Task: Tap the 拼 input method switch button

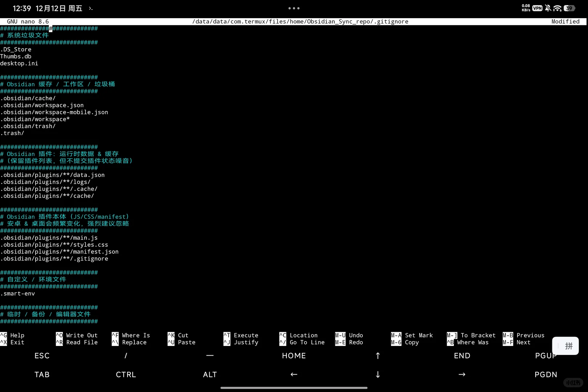Action: [565, 346]
